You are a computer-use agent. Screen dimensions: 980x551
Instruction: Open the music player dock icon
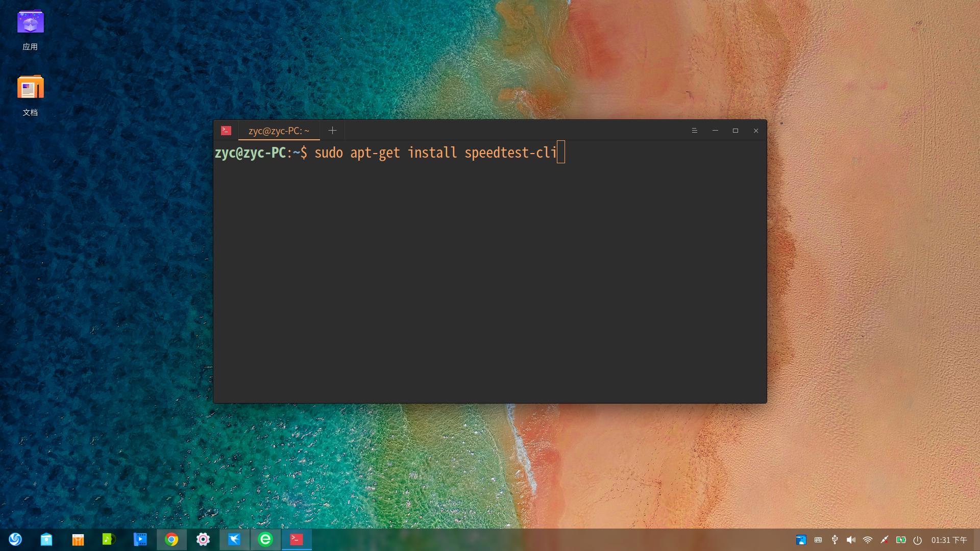[x=109, y=539]
